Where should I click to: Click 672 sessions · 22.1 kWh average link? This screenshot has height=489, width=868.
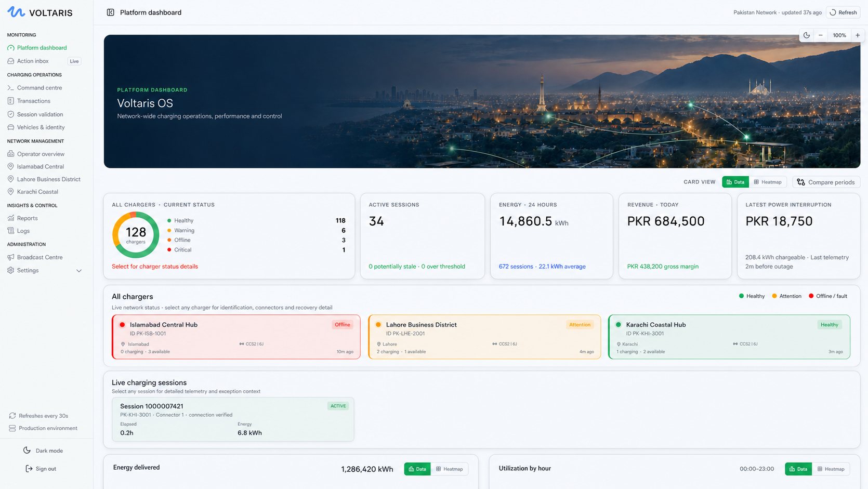pos(542,267)
